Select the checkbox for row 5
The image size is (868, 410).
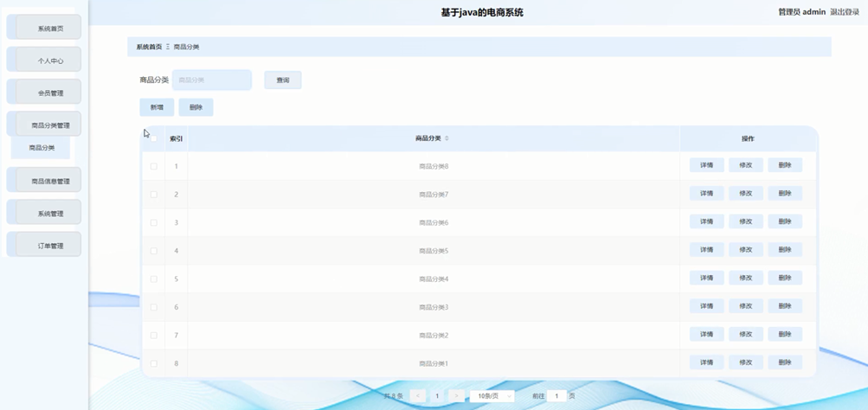pos(154,279)
